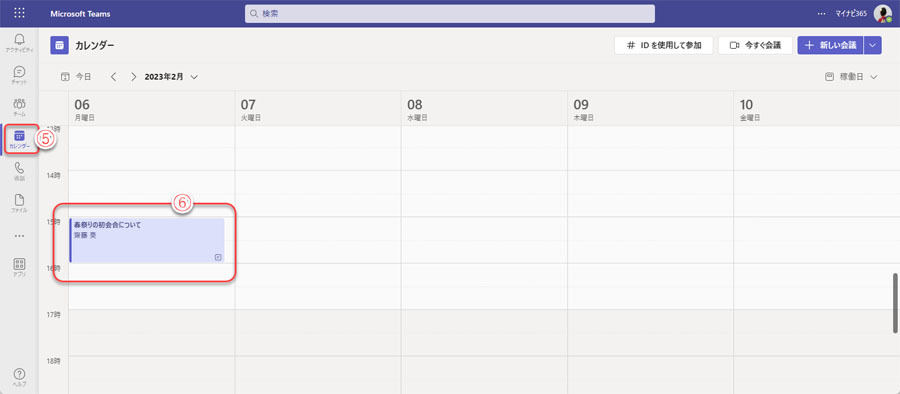The image size is (900, 394).
Task: Open Activity in the left sidebar
Action: coord(20,43)
